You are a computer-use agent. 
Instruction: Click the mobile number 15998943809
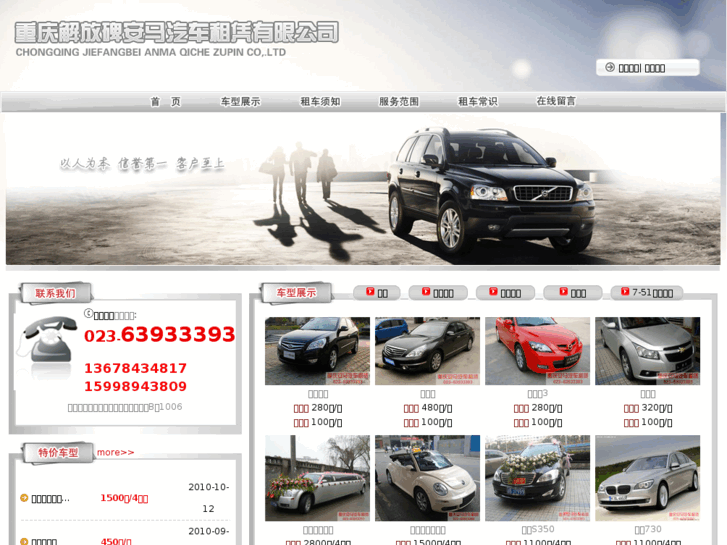(135, 386)
